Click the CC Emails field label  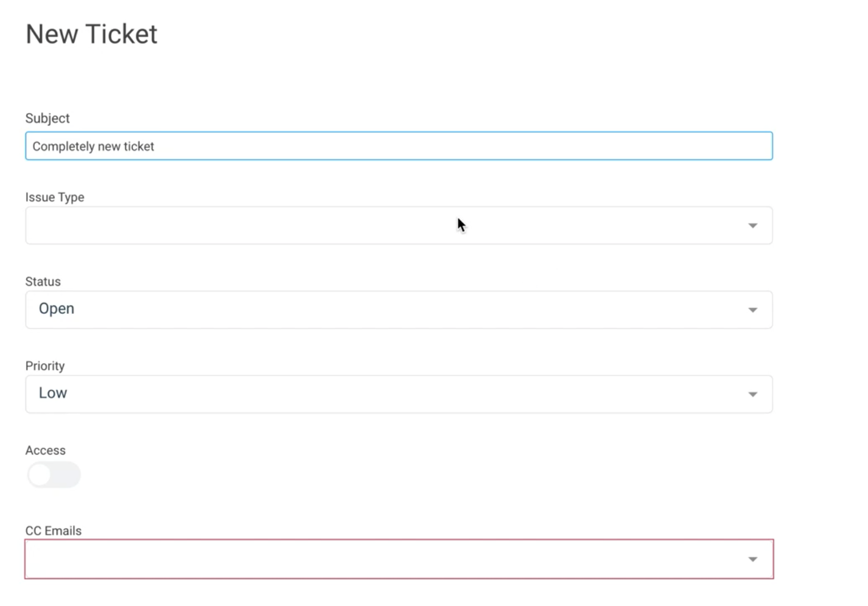click(x=54, y=531)
